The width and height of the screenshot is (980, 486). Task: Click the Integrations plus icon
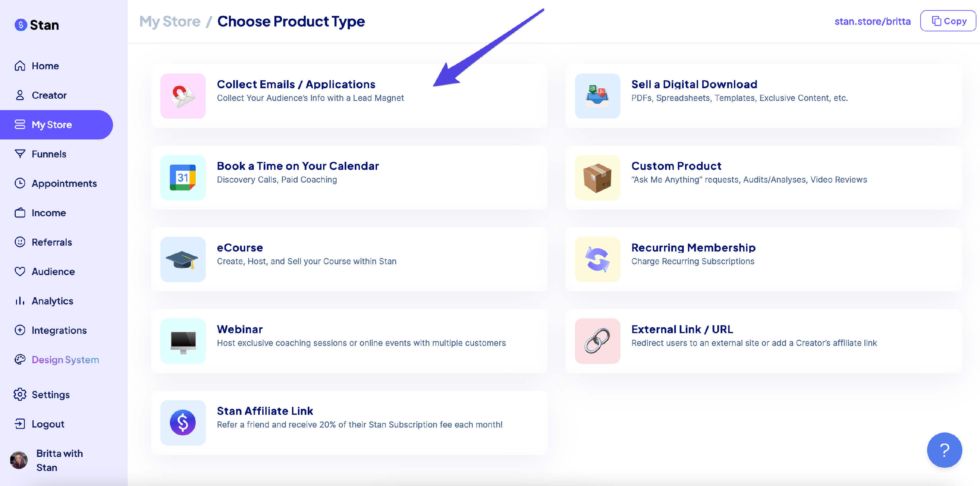pos(20,330)
